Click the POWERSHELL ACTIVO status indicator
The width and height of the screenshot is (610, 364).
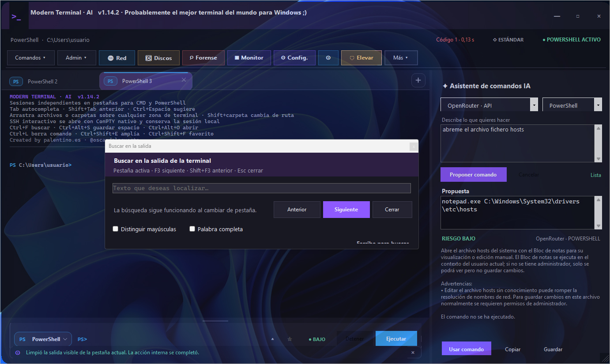(x=572, y=40)
